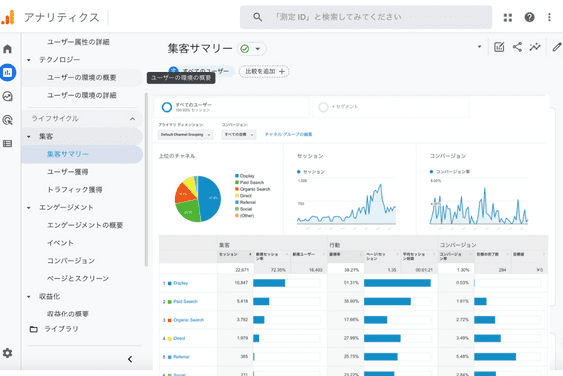This screenshot has height=376, width=563.
Task: Open the three-dot more options menu
Action: pos(549,17)
